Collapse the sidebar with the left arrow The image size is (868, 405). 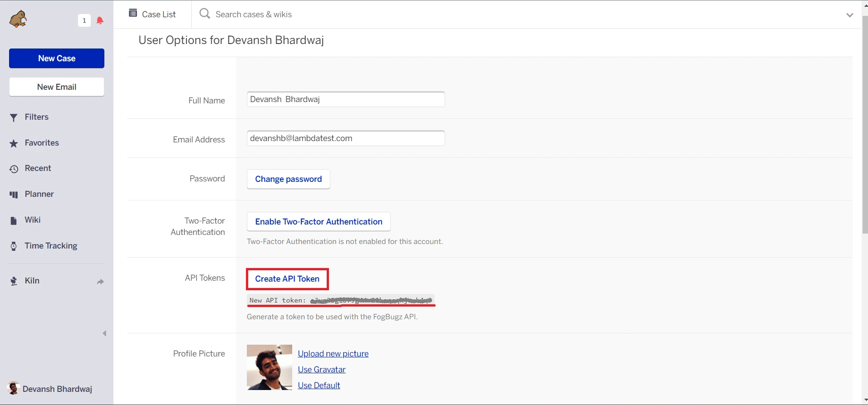point(104,333)
